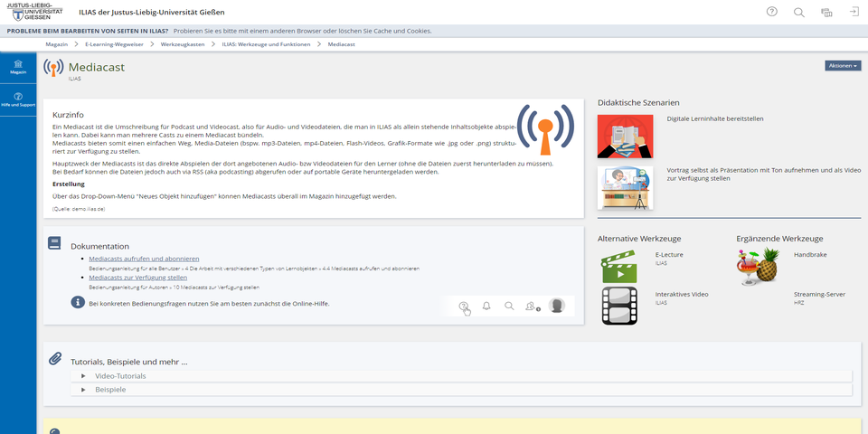Go to Magazin in the breadcrumb
This screenshot has width=868, height=434.
(56, 44)
